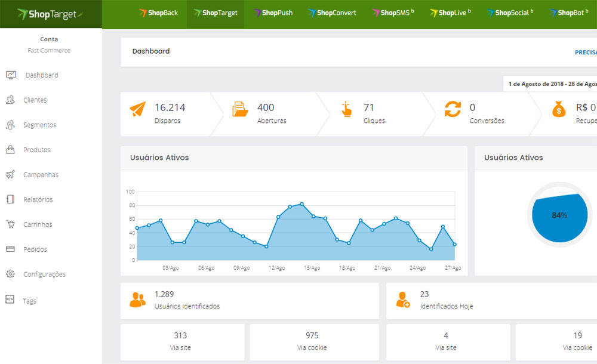The image size is (597, 364).
Task: Click the Conversões refresh arrows icon
Action: click(x=453, y=109)
